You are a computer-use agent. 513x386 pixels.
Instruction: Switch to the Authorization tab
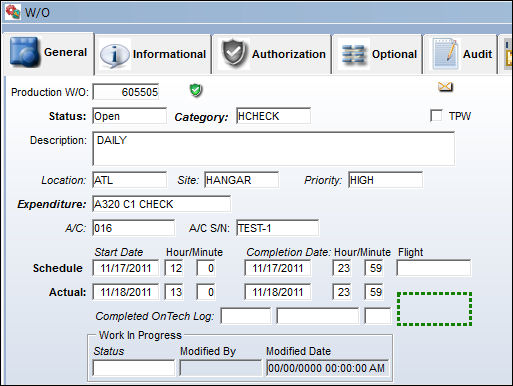272,54
